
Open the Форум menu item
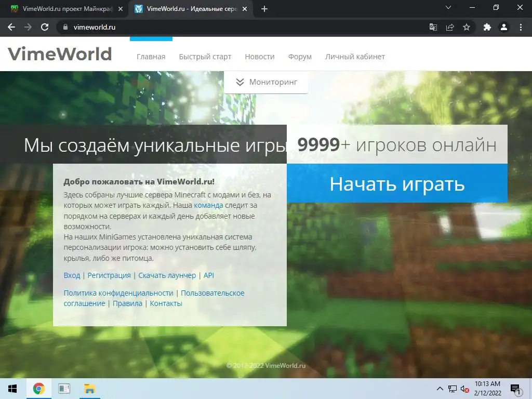[x=300, y=57]
